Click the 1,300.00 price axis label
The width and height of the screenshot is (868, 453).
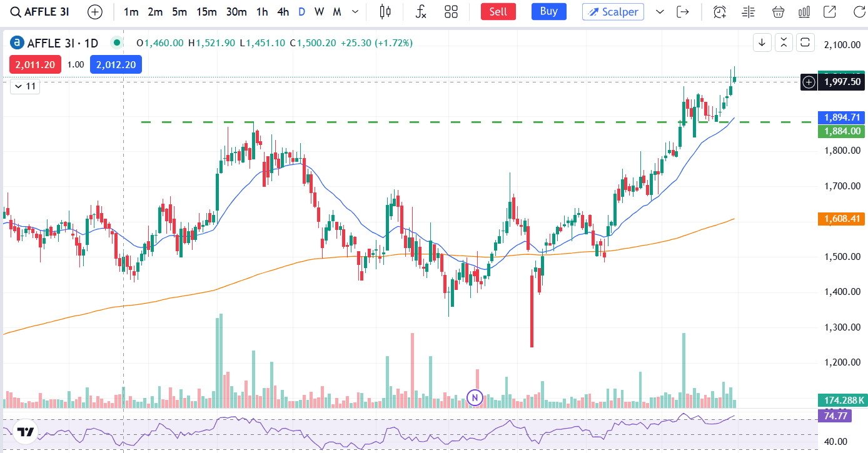843,327
